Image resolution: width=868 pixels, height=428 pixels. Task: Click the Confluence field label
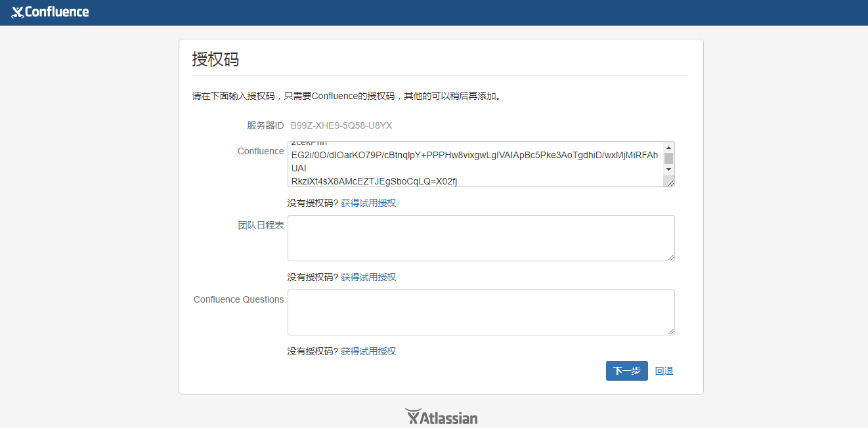(261, 151)
